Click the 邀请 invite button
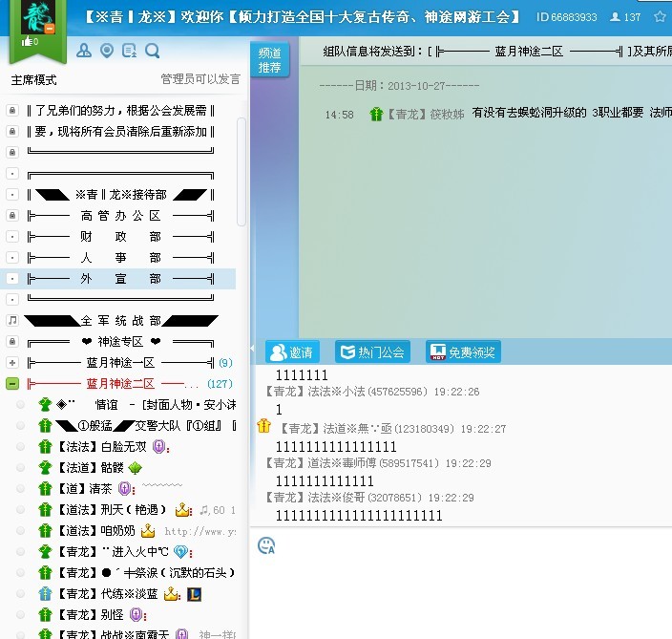The height and width of the screenshot is (639, 672). point(292,352)
